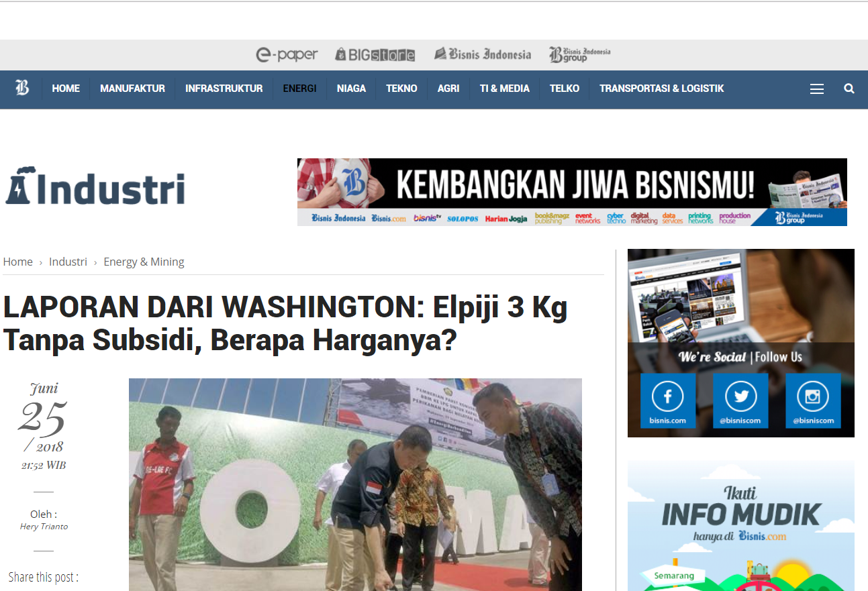Open the search magnifier icon
Screen dimensions: 868x591
click(x=849, y=89)
